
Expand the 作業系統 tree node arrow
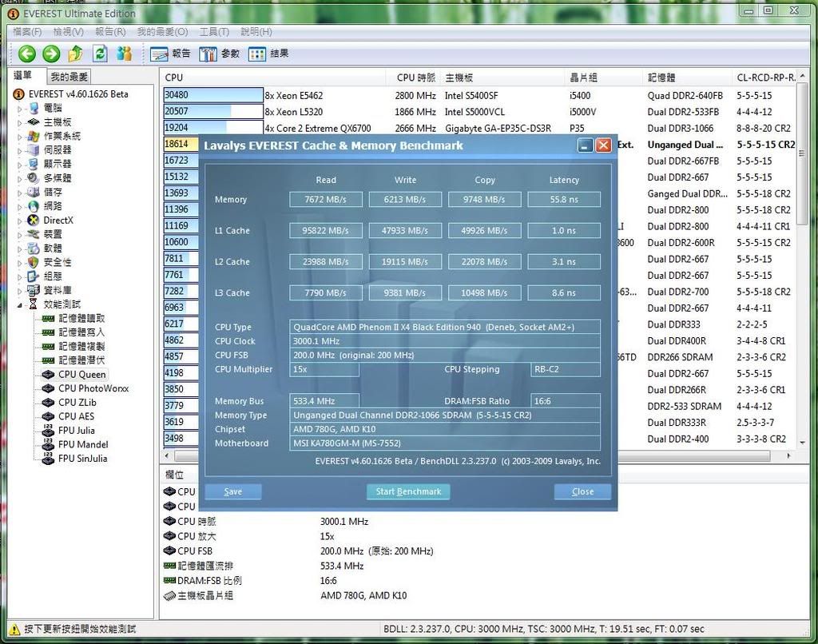coord(20,137)
